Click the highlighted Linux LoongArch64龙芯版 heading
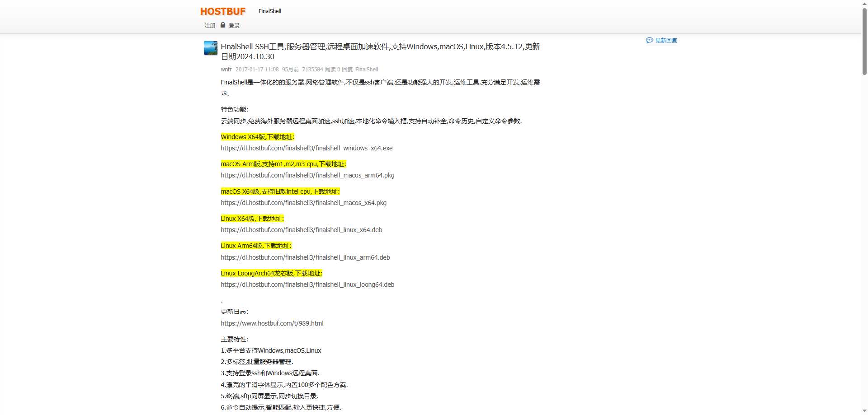The image size is (868, 415). pyautogui.click(x=272, y=273)
